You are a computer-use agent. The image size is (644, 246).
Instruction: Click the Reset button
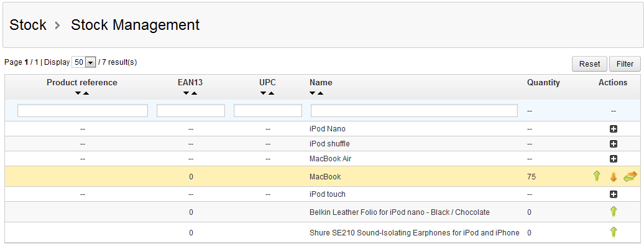point(590,64)
